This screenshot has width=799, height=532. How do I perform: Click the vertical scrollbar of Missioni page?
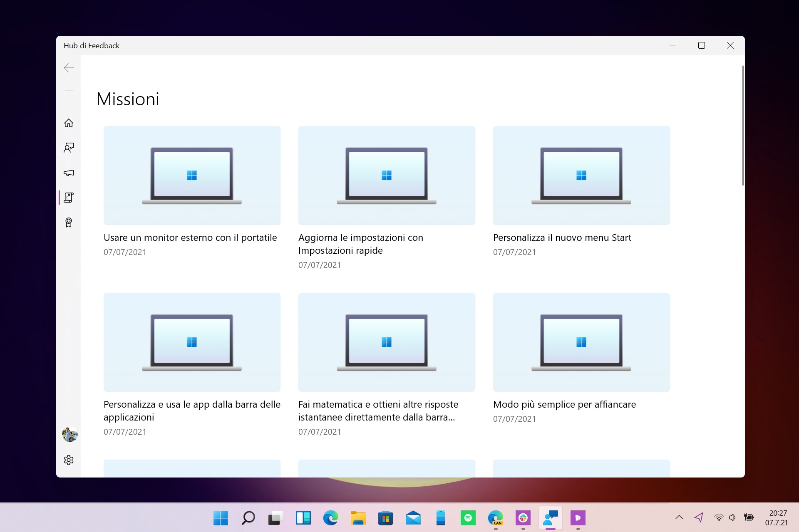[x=743, y=126]
